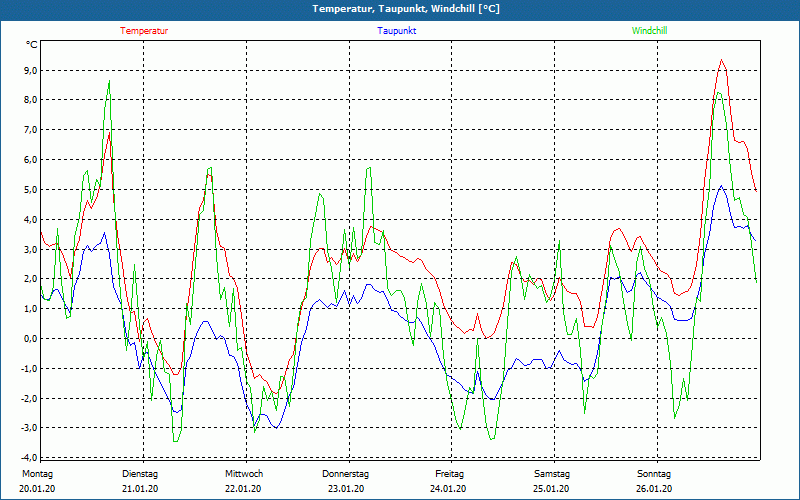Click the 4,0 y-axis value
Screen dimensions: 800x500
coord(30,219)
